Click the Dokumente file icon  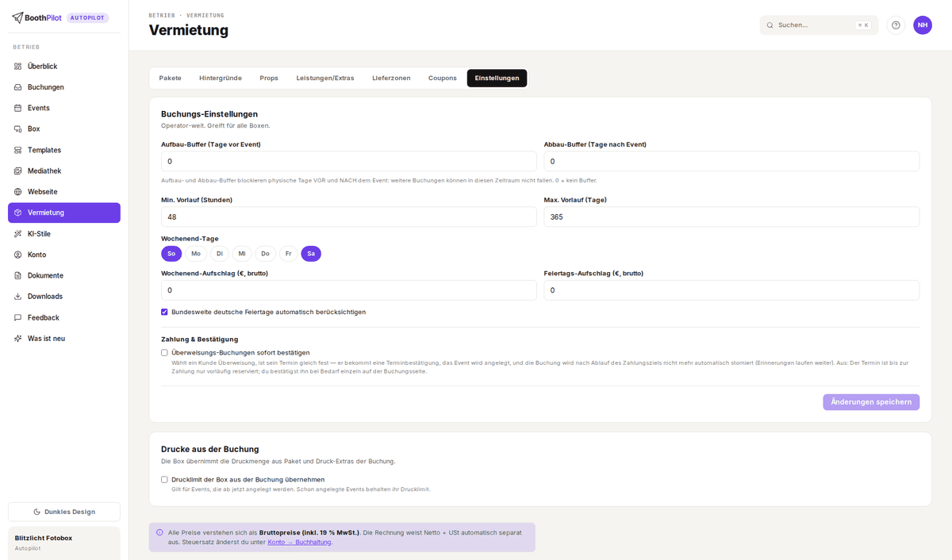click(x=18, y=275)
